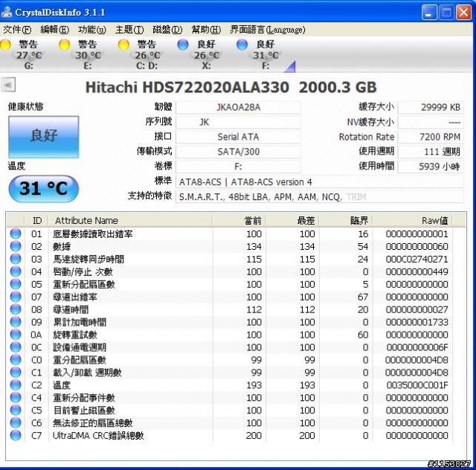Click status orb of attribute C0 row
476x470 pixels.
[x=16, y=360]
